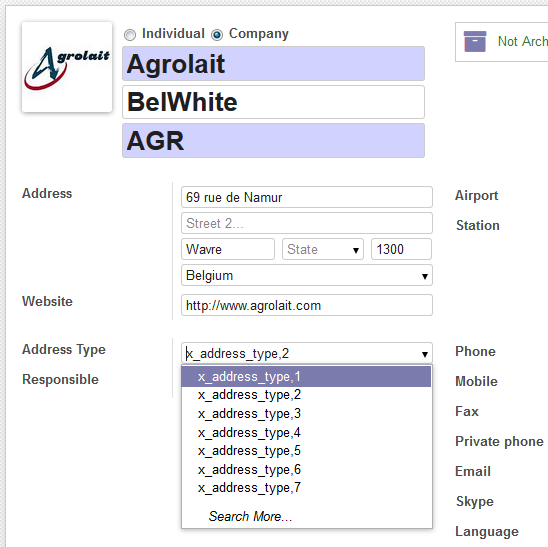The height and width of the screenshot is (547, 548).
Task: Select the Individual radio button
Action: point(130,35)
